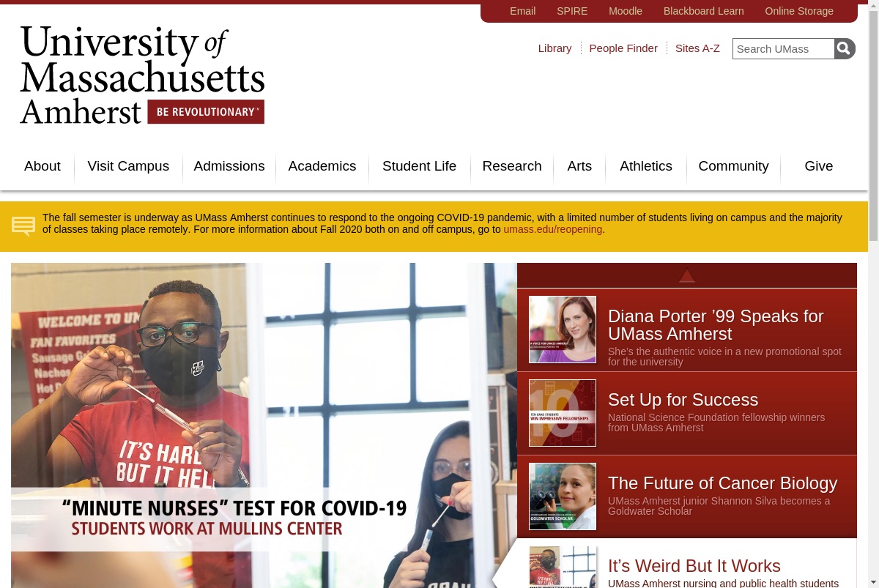Go to the Athletics section
This screenshot has width=879, height=588.
[646, 166]
